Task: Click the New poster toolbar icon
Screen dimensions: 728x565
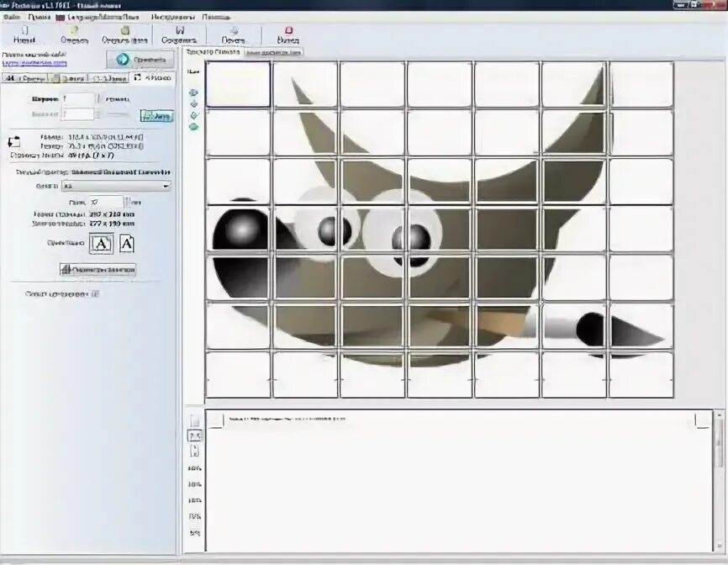Action: click(x=24, y=30)
